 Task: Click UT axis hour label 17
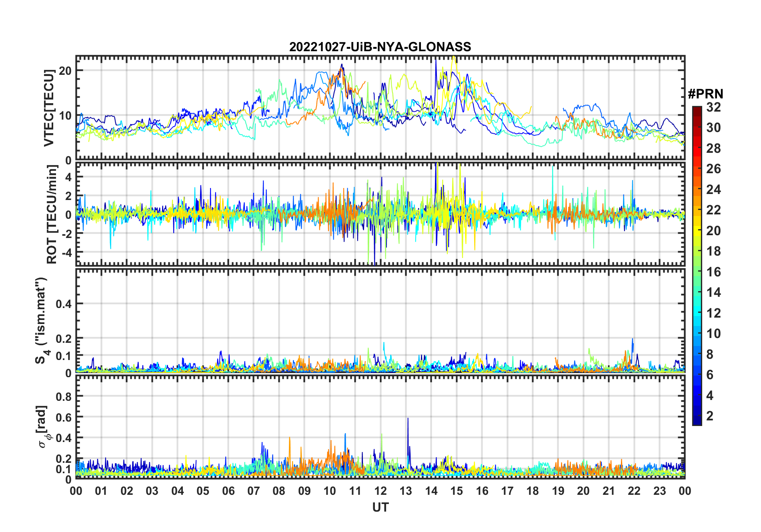click(x=507, y=491)
